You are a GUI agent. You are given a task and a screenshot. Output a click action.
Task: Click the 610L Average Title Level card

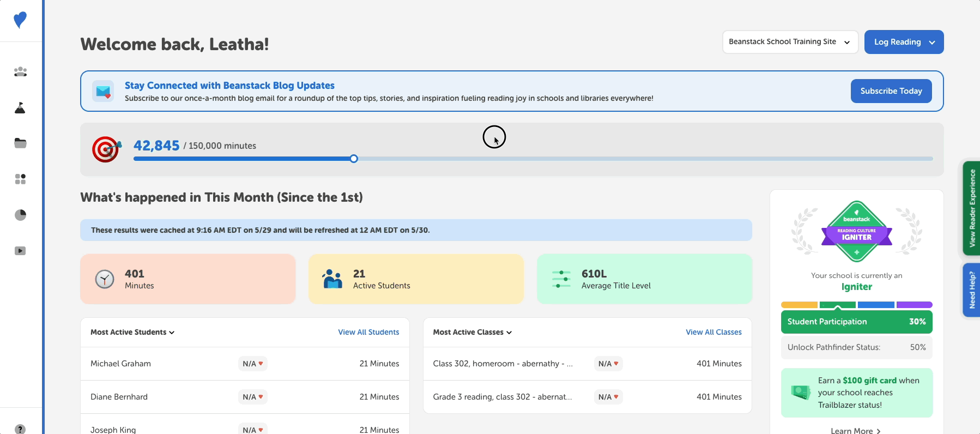(x=645, y=279)
